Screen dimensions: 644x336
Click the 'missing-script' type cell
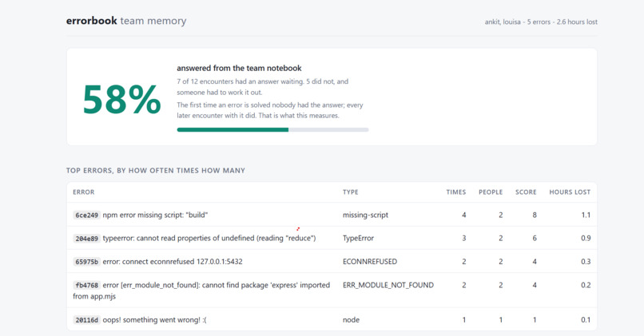365,215
